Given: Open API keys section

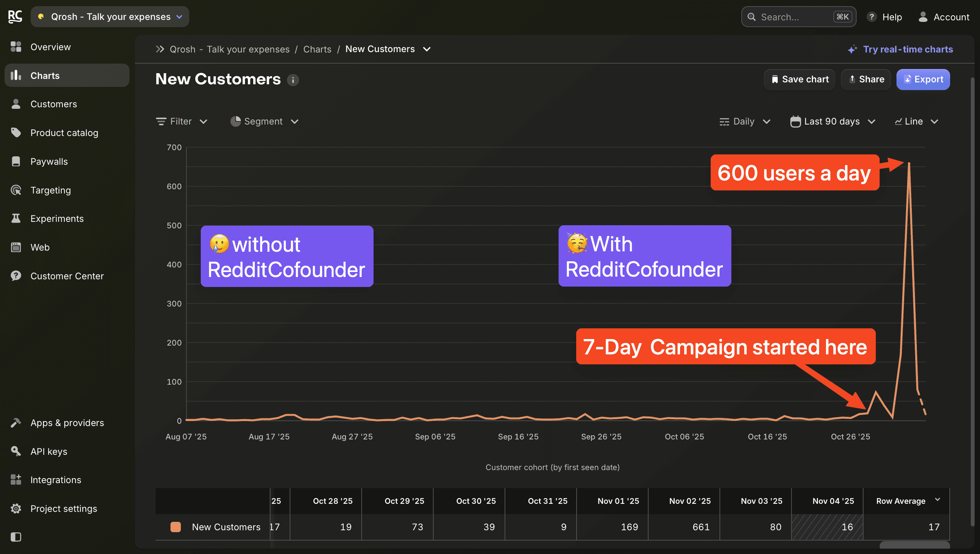Looking at the screenshot, I should [49, 451].
